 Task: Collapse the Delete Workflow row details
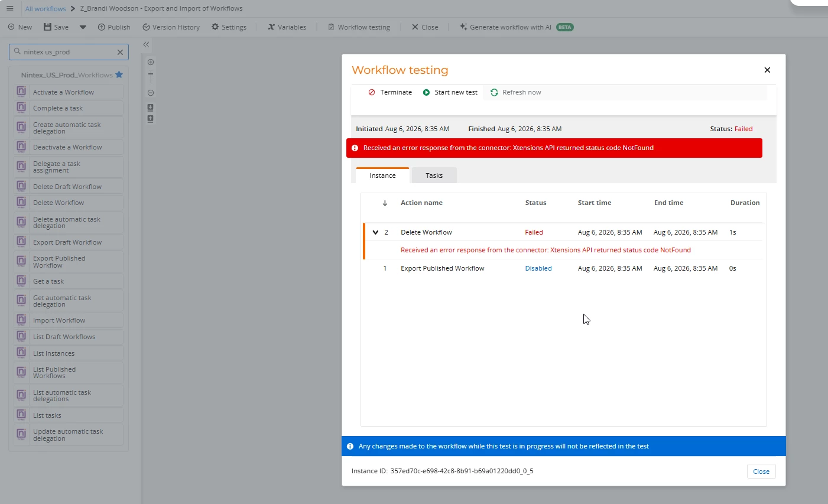[375, 232]
